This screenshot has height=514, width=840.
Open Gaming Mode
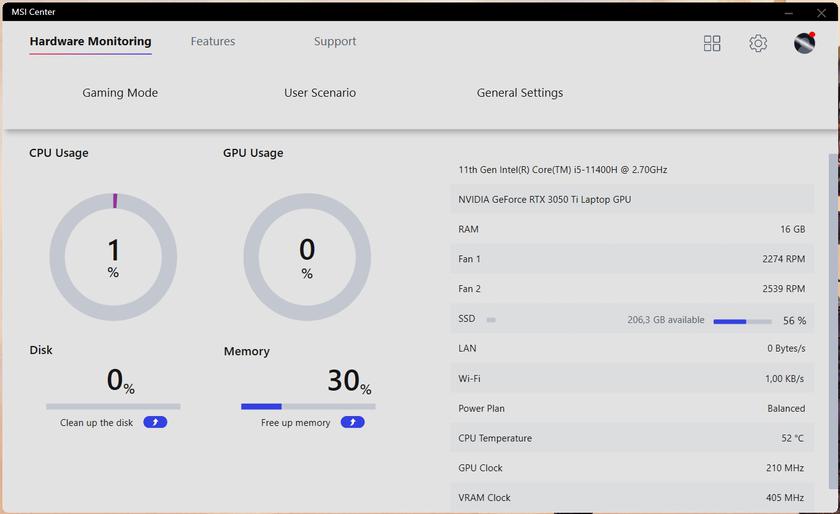point(120,93)
